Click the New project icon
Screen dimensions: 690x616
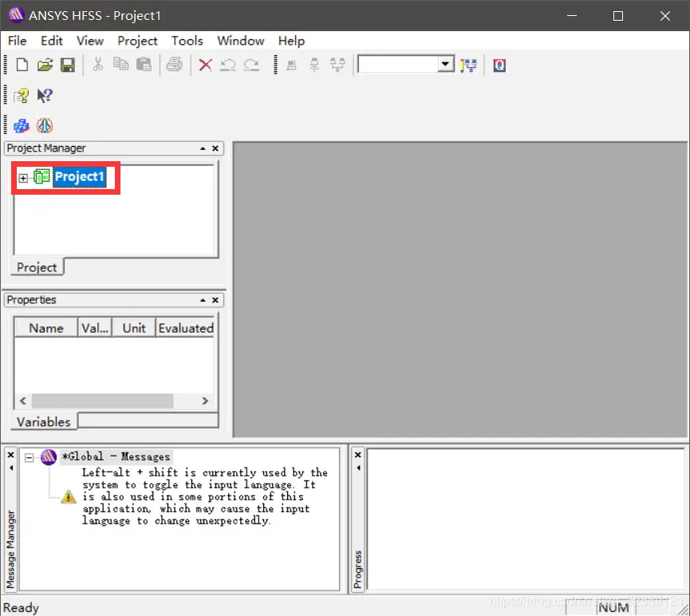point(22,65)
